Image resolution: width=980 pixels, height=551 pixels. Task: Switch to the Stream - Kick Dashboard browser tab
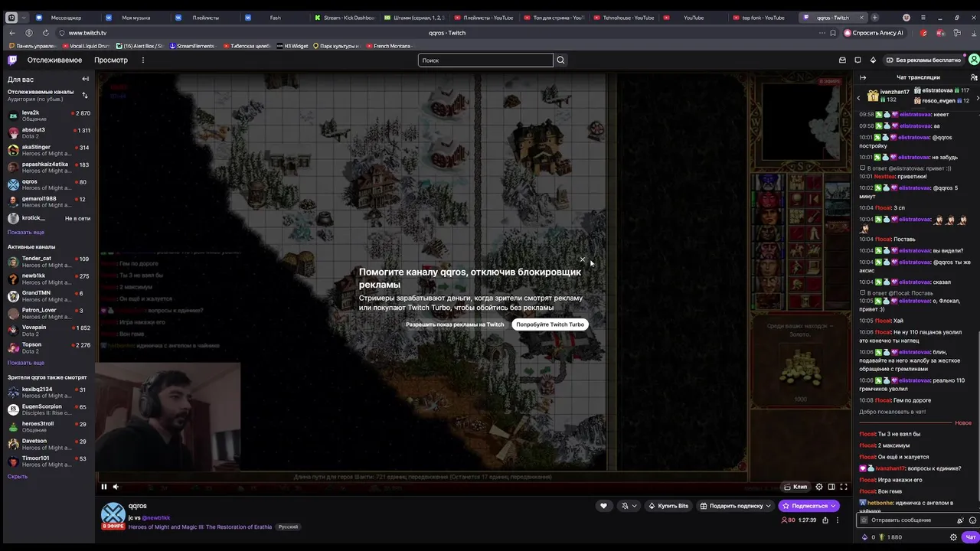(346, 17)
